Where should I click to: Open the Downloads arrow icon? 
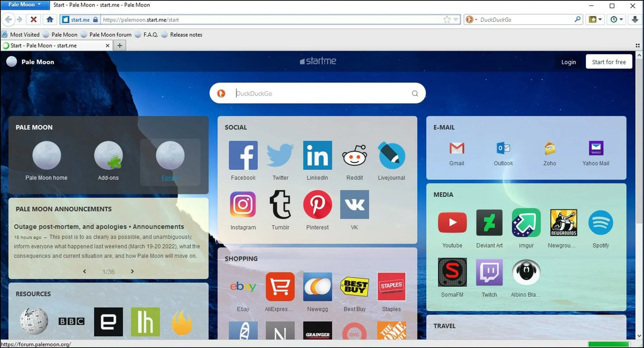coord(635,20)
